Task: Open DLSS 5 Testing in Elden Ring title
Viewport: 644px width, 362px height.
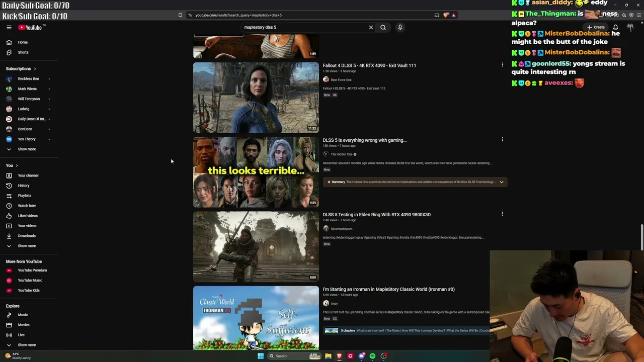Action: point(377,215)
